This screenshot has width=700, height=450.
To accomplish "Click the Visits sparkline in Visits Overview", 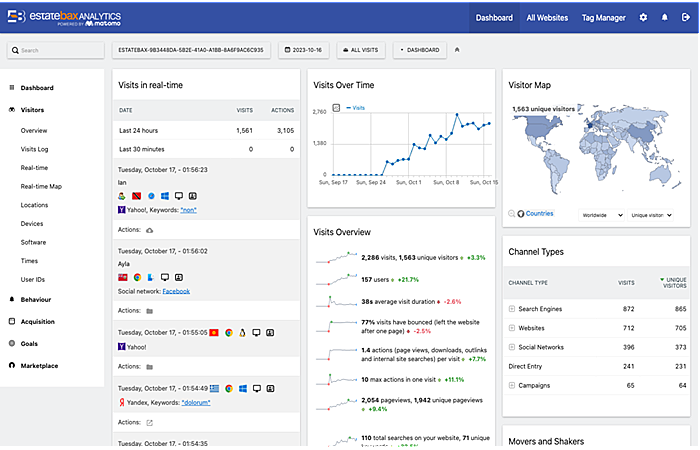I will tap(335, 258).
